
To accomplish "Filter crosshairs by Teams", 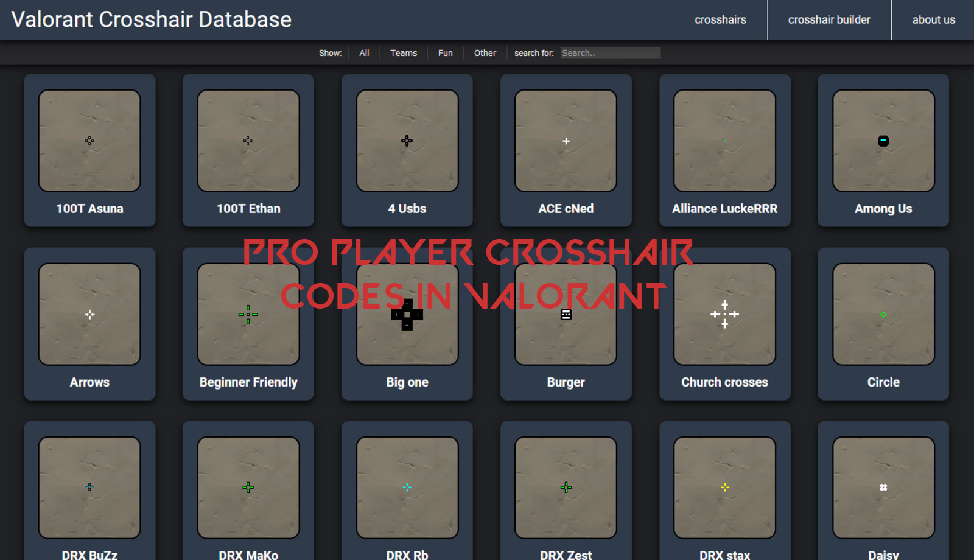I will (404, 53).
